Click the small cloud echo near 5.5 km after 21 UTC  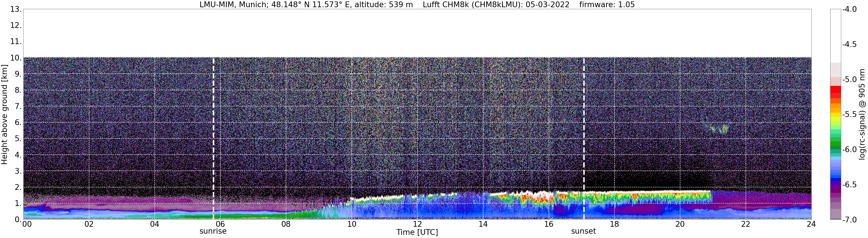click(719, 129)
